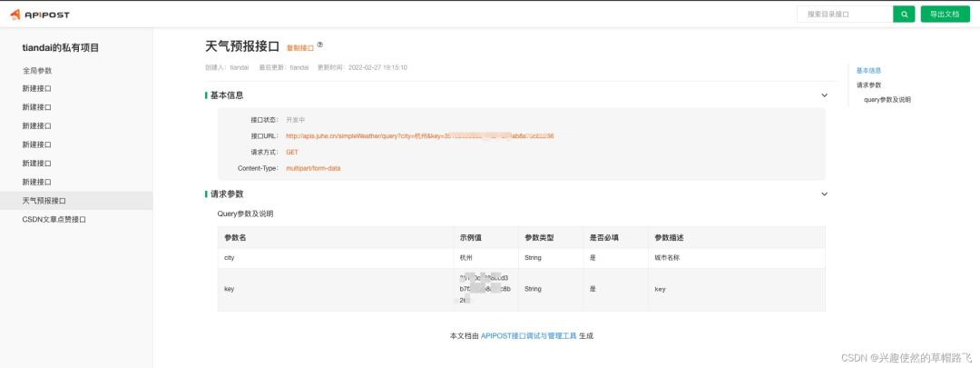Click the 参数名 column header
The width and height of the screenshot is (980, 368).
(x=235, y=237)
